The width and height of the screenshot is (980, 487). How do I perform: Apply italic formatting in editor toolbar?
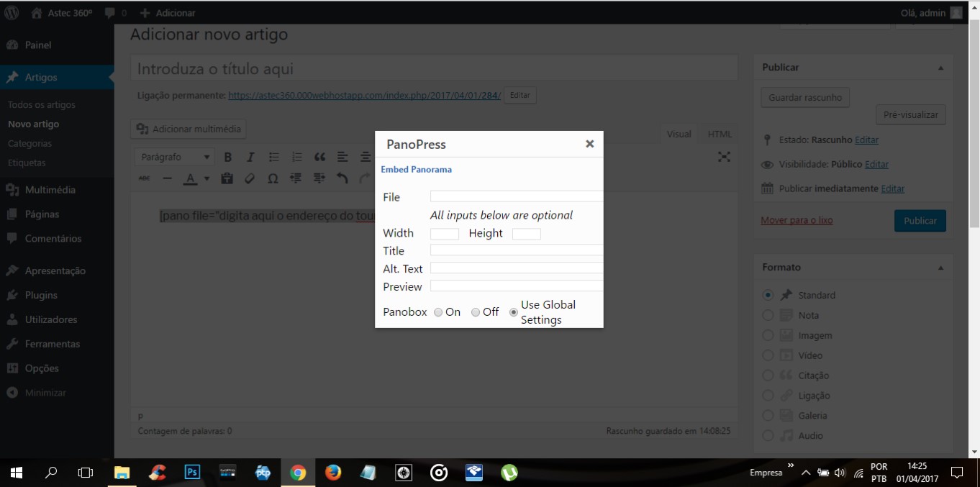coord(250,158)
